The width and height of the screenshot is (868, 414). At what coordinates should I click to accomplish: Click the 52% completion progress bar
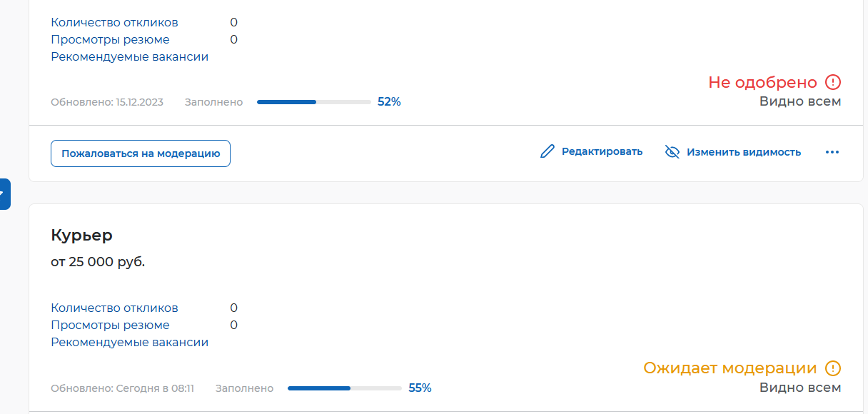(313, 102)
